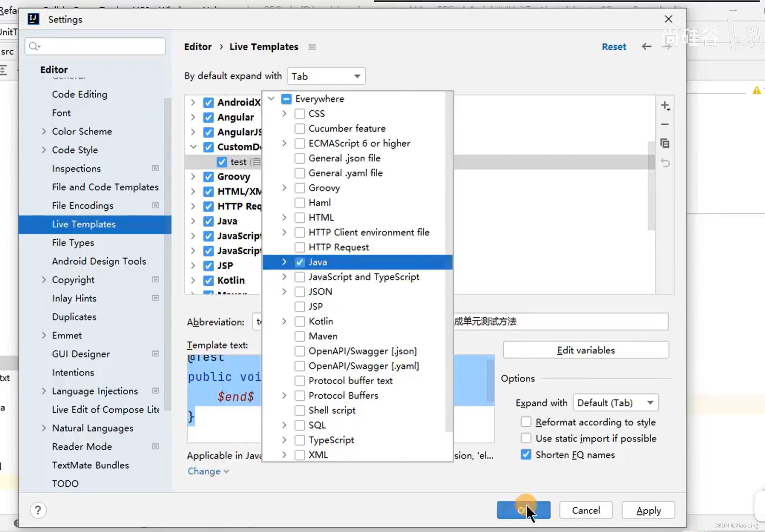The image size is (765, 532).
Task: Click the project-level icon next to File Encodings
Action: tap(155, 205)
